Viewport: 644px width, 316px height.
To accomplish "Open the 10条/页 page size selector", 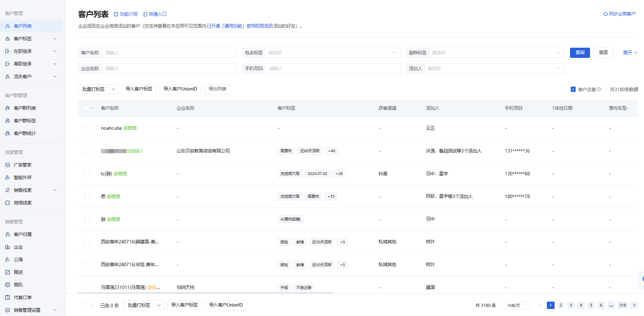I will pyautogui.click(x=516, y=305).
